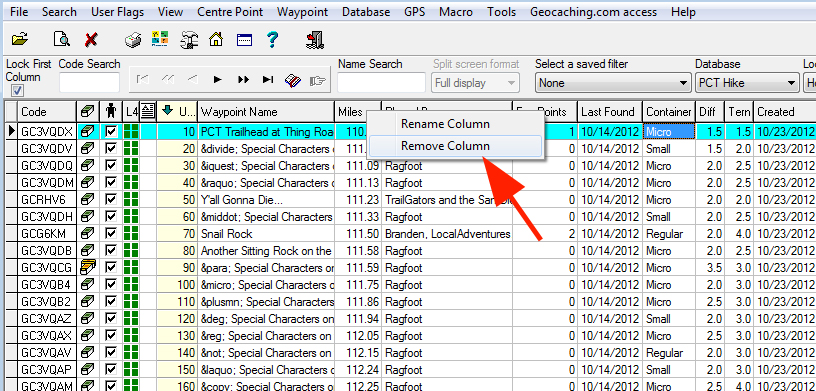Click the green arrow sort column header

tap(177, 111)
